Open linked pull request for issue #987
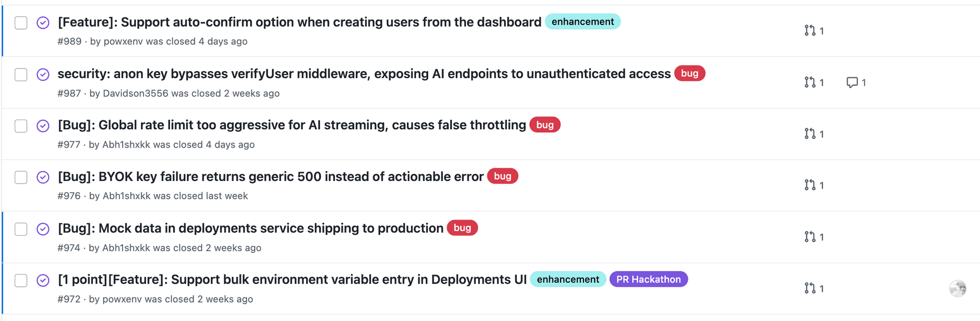 (x=814, y=82)
